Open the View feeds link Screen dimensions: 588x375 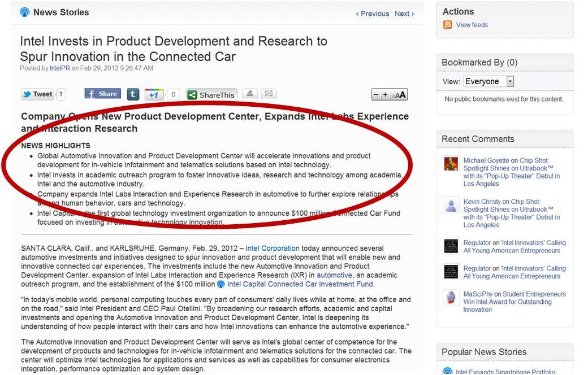click(472, 25)
